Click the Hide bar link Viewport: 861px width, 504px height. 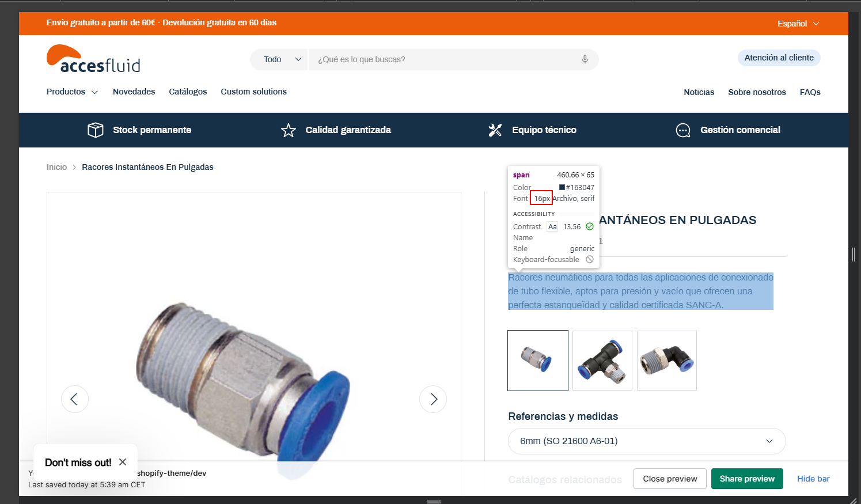[813, 479]
